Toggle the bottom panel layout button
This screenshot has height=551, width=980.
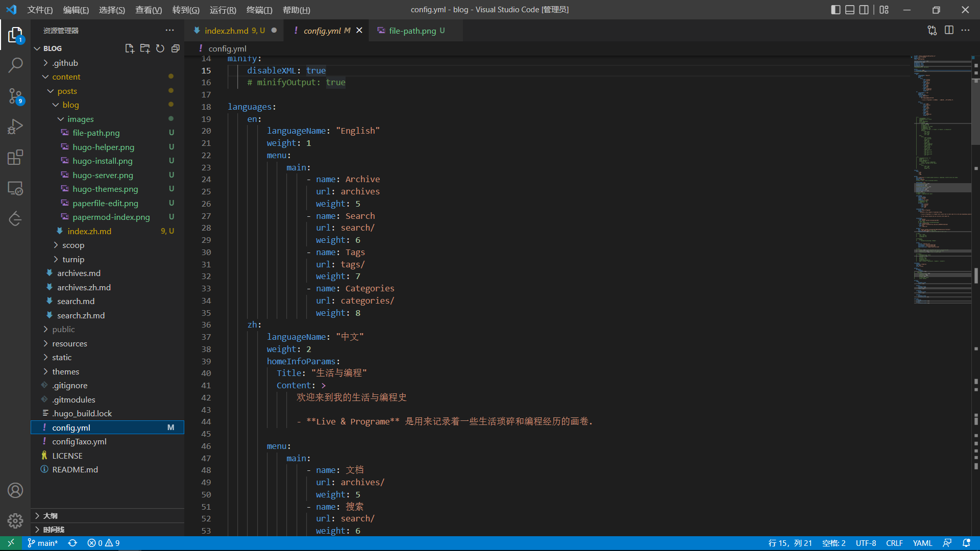[850, 10]
